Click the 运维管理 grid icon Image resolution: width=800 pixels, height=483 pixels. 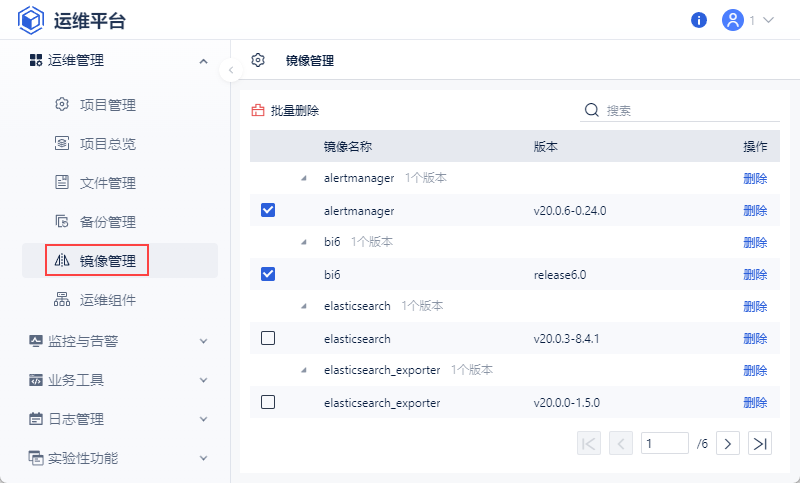pyautogui.click(x=35, y=60)
